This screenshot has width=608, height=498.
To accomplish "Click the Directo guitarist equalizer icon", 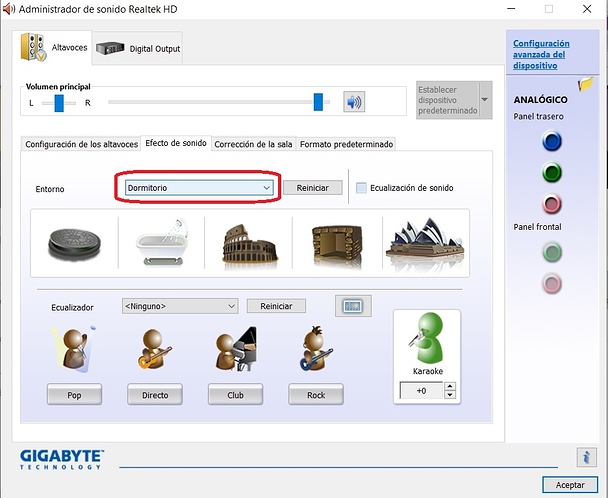I will pos(154,349).
